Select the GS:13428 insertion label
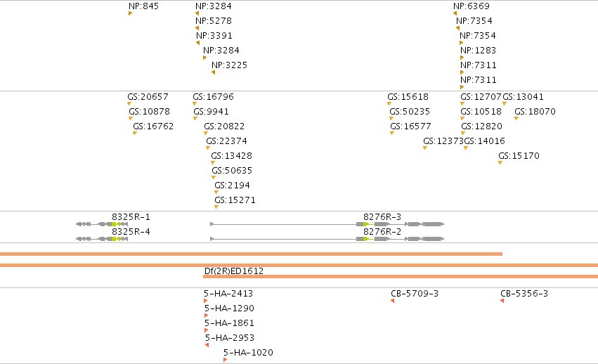Image resolution: width=598 pixels, height=364 pixels. click(x=231, y=156)
